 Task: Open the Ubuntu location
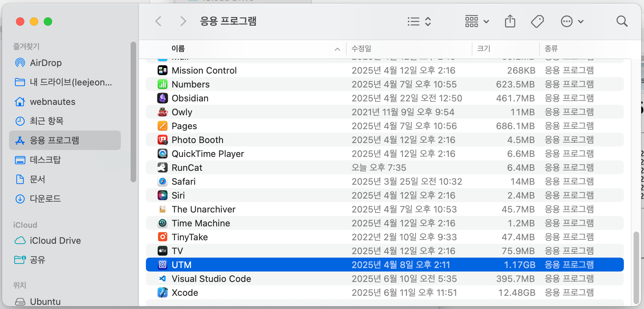[x=65, y=301]
